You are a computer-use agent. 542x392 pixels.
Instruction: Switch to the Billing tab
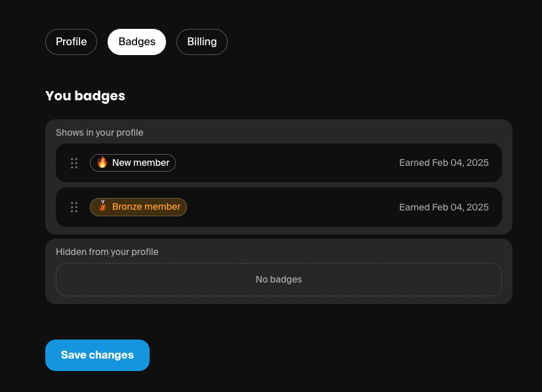click(x=202, y=42)
